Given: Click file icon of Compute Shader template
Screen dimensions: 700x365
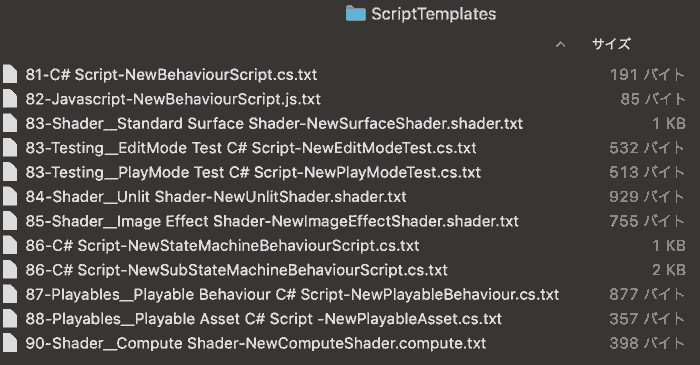Looking at the screenshot, I should [x=10, y=343].
